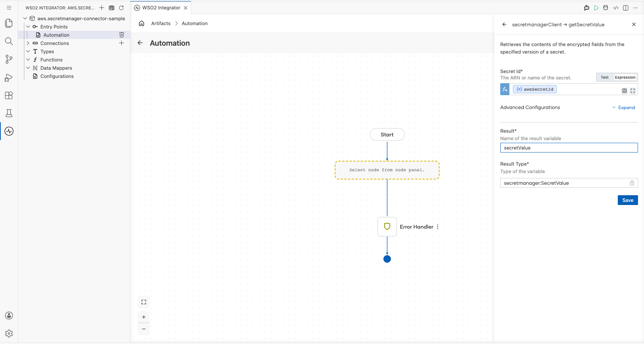Image resolution: width=644 pixels, height=344 pixels.
Task: Collapse the Data Mappers tree node
Action: (x=28, y=68)
